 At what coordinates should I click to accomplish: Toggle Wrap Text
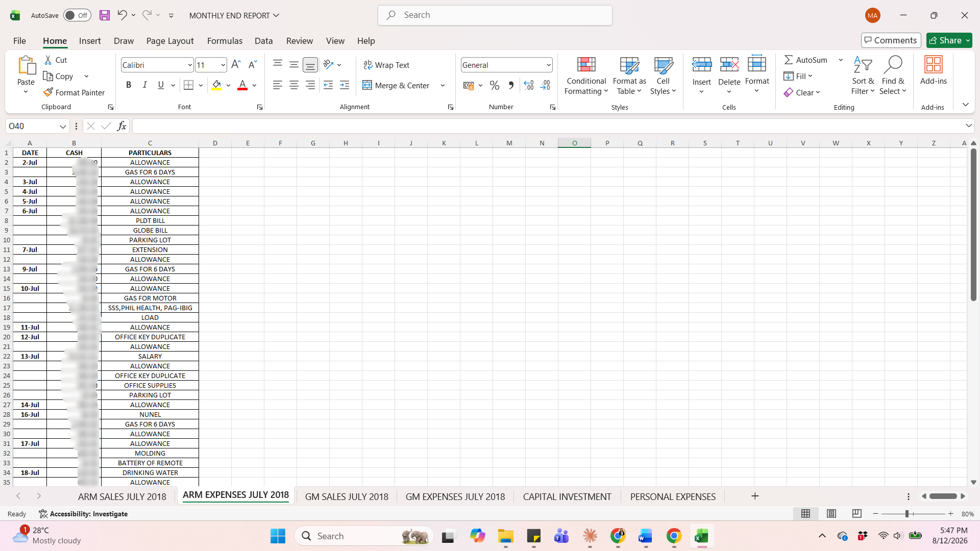386,65
